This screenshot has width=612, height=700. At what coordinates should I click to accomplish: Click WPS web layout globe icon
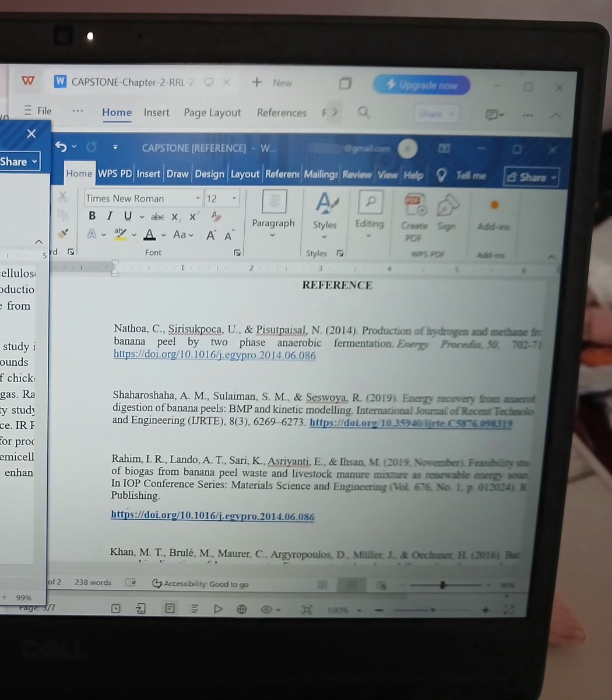pos(241,609)
